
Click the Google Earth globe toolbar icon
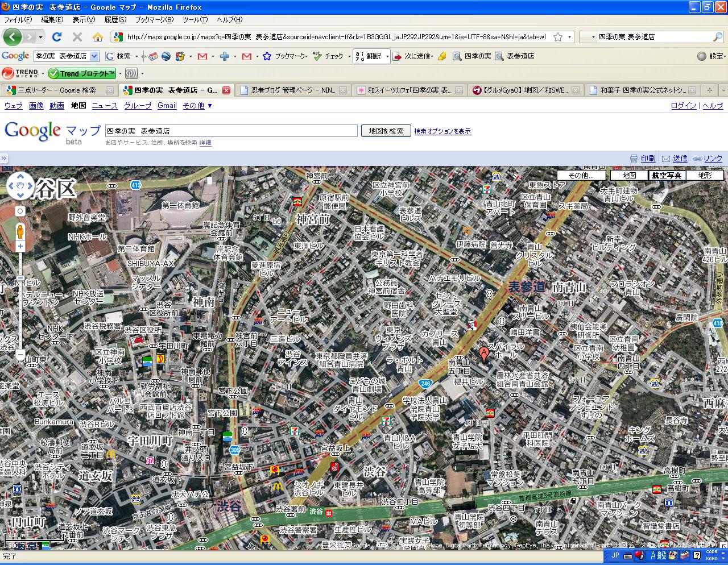pos(167,56)
